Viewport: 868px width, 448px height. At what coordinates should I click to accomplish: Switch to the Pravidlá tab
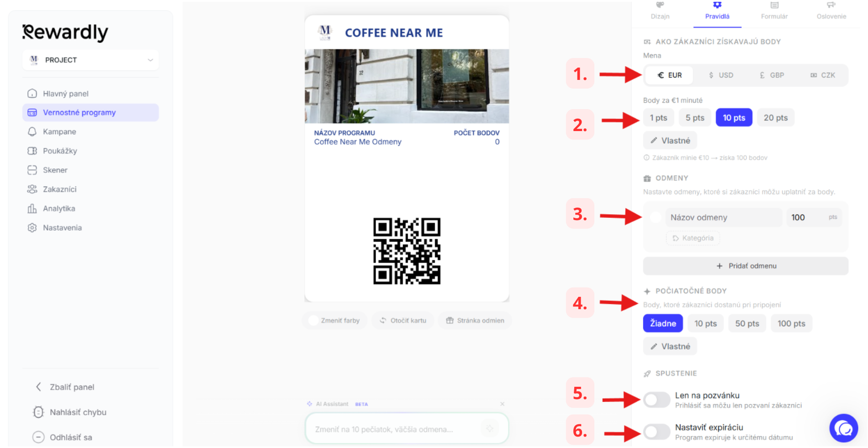717,11
